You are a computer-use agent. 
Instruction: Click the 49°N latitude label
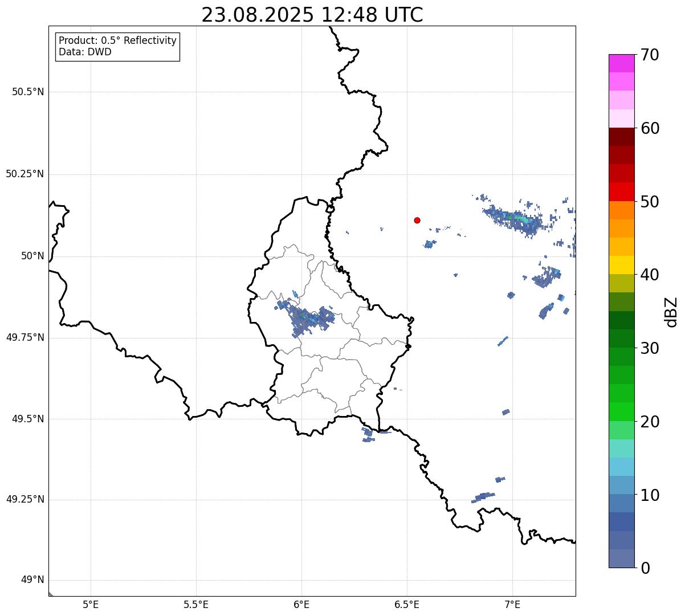(x=32, y=580)
